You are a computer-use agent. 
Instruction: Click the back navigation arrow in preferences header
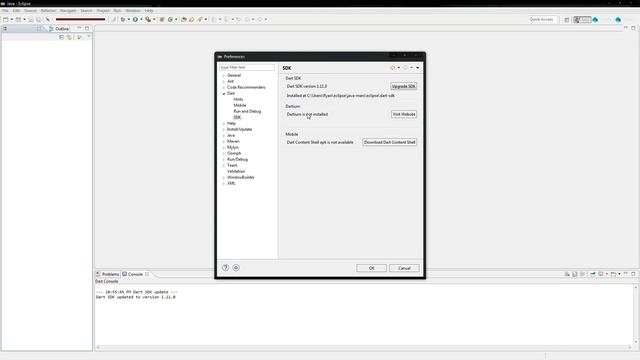[393, 68]
